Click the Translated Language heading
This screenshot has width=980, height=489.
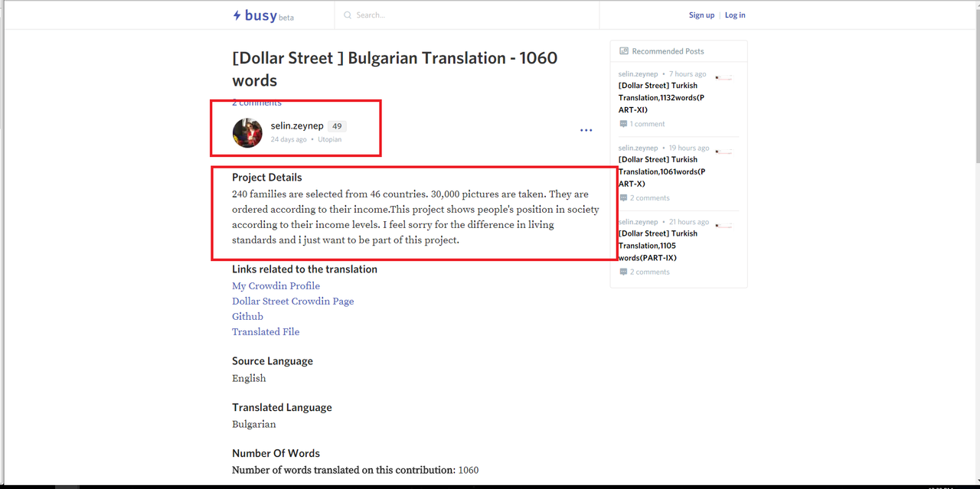tap(282, 408)
